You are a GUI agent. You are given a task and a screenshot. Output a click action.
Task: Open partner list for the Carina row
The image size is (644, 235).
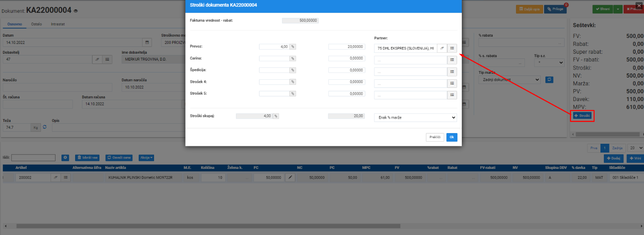tap(452, 61)
